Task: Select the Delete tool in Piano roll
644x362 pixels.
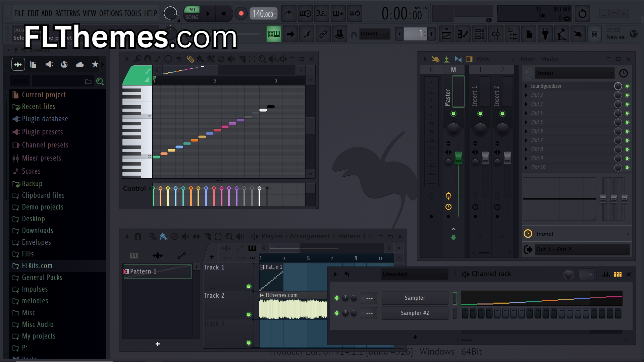Action: pyautogui.click(x=221, y=59)
